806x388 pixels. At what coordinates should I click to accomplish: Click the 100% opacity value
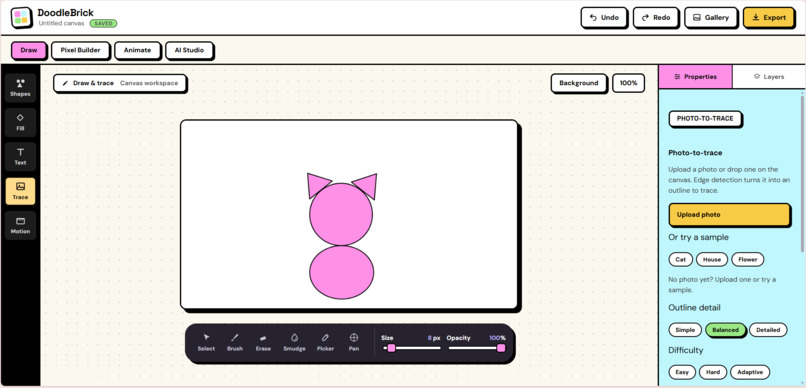click(x=497, y=338)
